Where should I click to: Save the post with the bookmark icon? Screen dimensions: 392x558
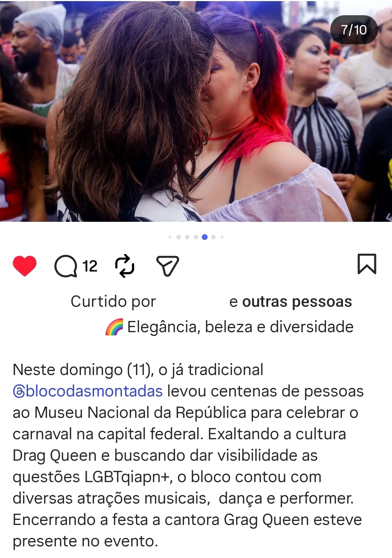367,264
